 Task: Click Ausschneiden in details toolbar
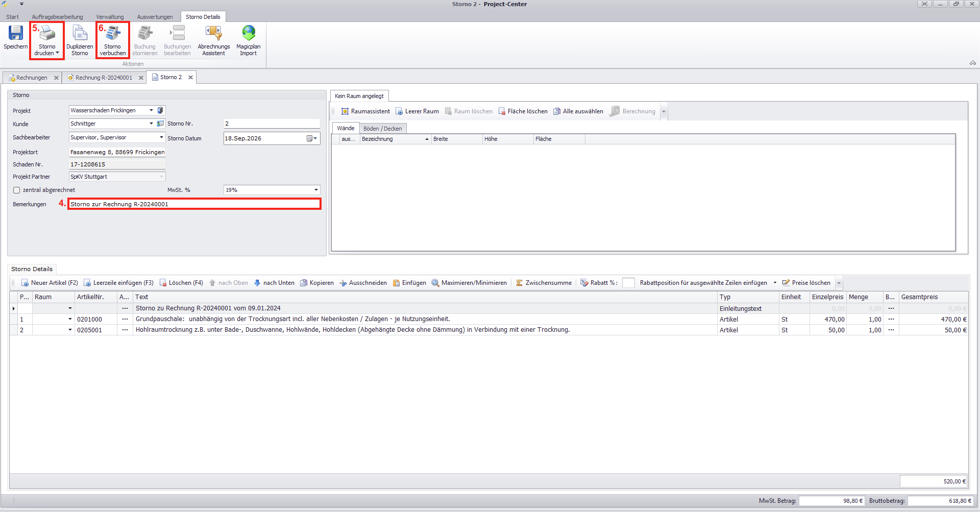tap(363, 283)
